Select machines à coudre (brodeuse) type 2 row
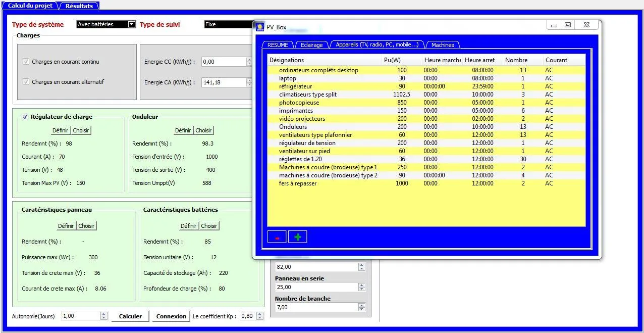Screen dimensions: 644x333 (426, 175)
